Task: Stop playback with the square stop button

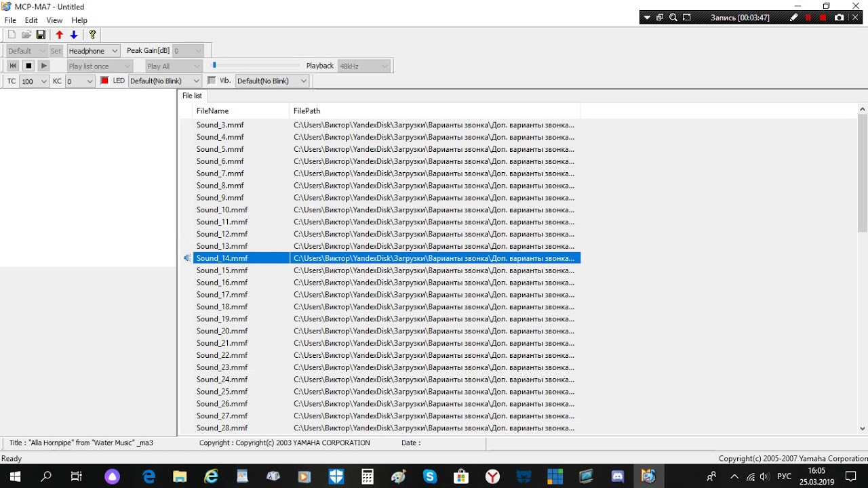Action: pyautogui.click(x=28, y=66)
